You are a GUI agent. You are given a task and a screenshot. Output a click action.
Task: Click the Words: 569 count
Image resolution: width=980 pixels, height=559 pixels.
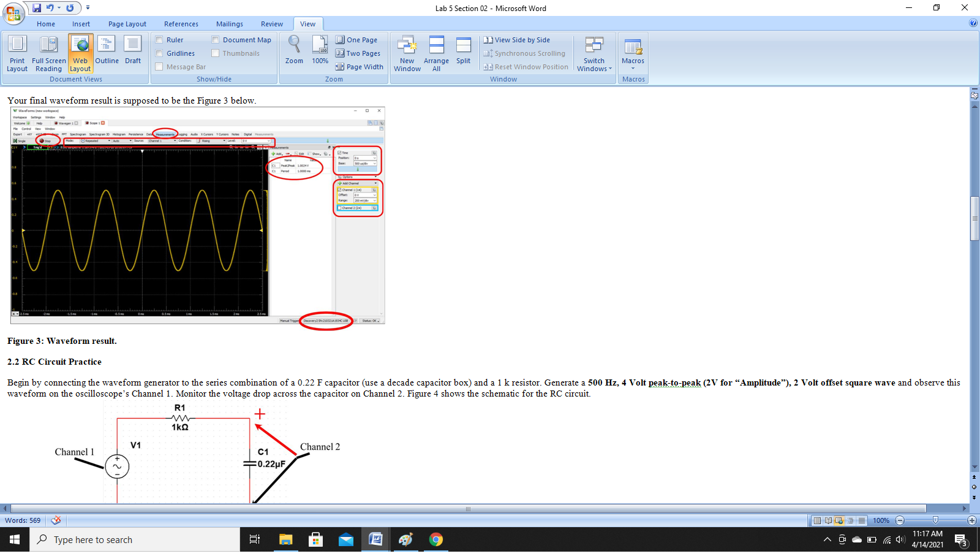point(22,520)
